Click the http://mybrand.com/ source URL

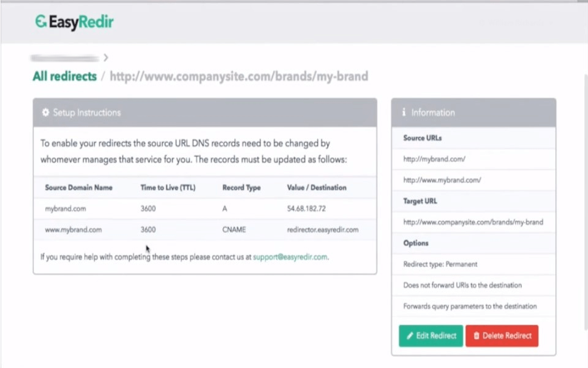pos(434,159)
